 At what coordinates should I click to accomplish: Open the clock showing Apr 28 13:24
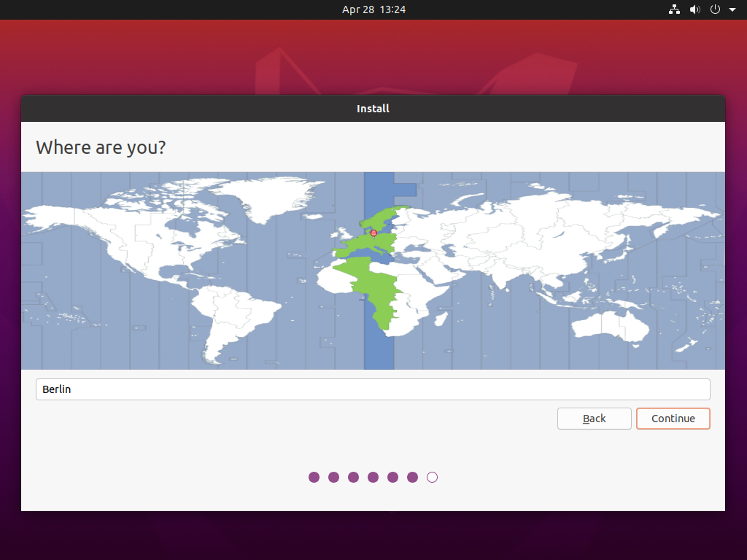click(x=373, y=9)
